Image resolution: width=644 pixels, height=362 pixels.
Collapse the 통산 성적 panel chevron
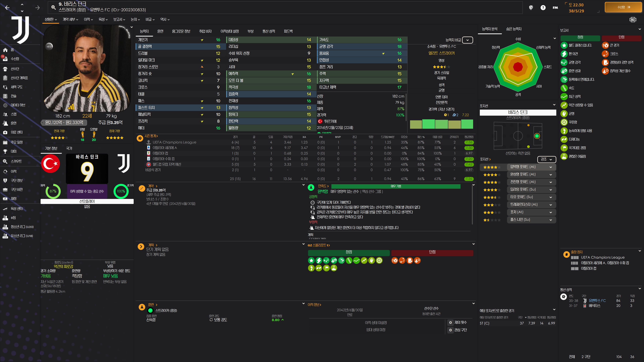coord(639,289)
